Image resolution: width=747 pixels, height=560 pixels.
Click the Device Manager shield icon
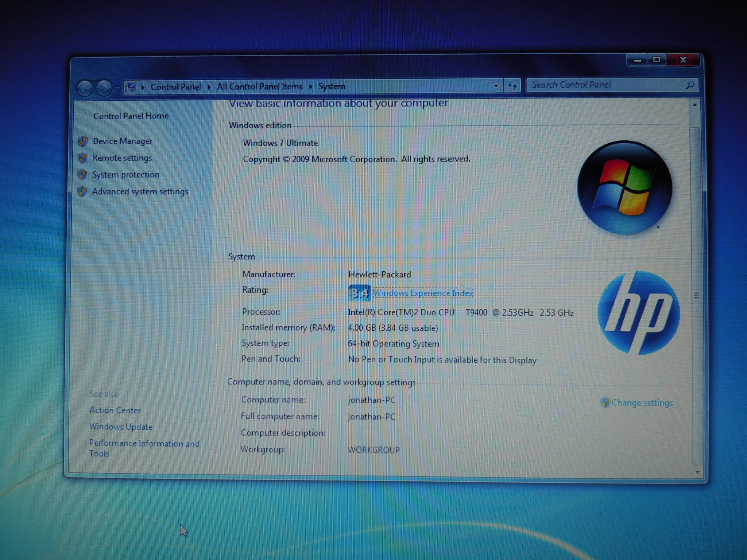(83, 141)
